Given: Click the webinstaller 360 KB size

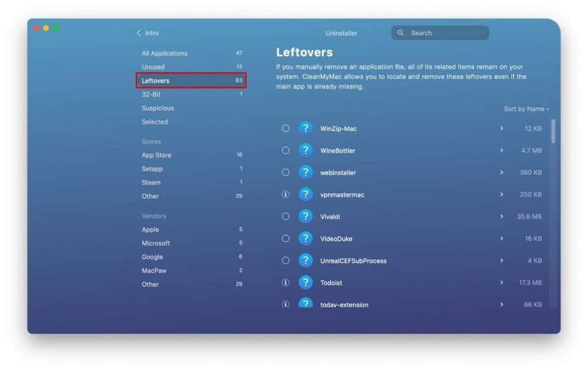Looking at the screenshot, I should (x=531, y=172).
